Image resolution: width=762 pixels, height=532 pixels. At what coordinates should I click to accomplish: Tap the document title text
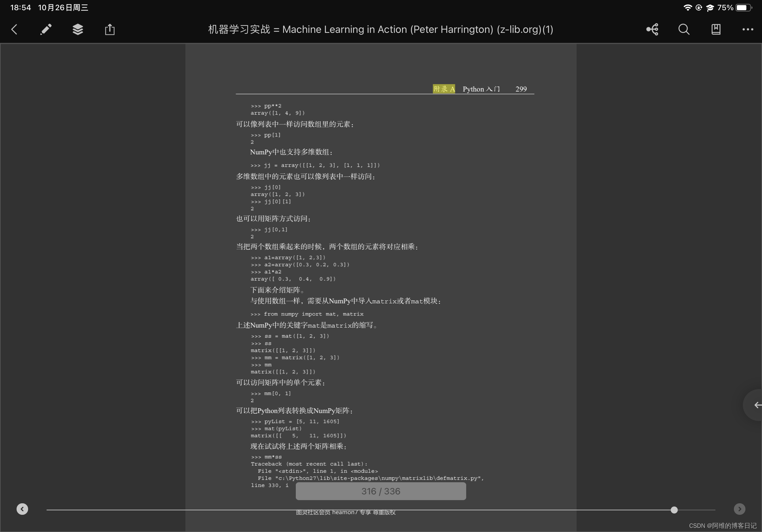tap(380, 30)
